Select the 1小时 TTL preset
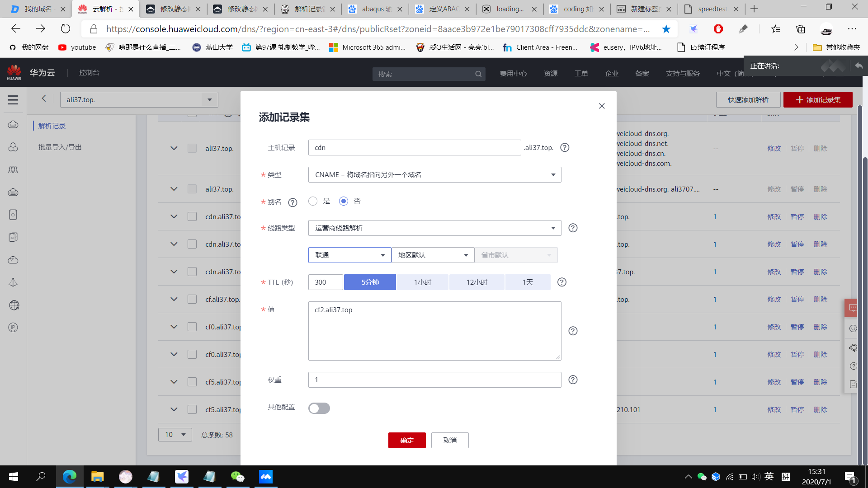868x488 pixels. 422,282
